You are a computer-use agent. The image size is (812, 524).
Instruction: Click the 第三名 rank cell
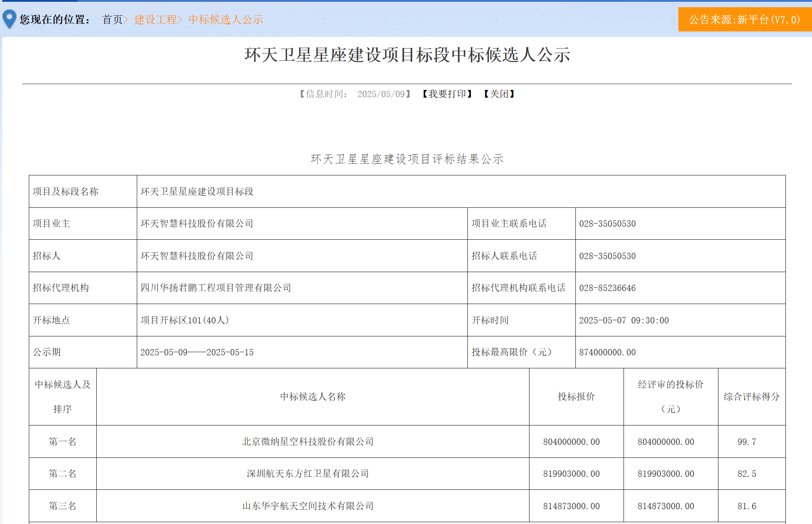63,506
